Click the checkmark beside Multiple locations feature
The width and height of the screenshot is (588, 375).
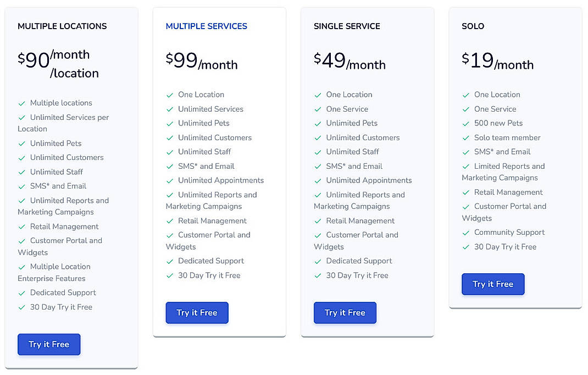tap(21, 103)
